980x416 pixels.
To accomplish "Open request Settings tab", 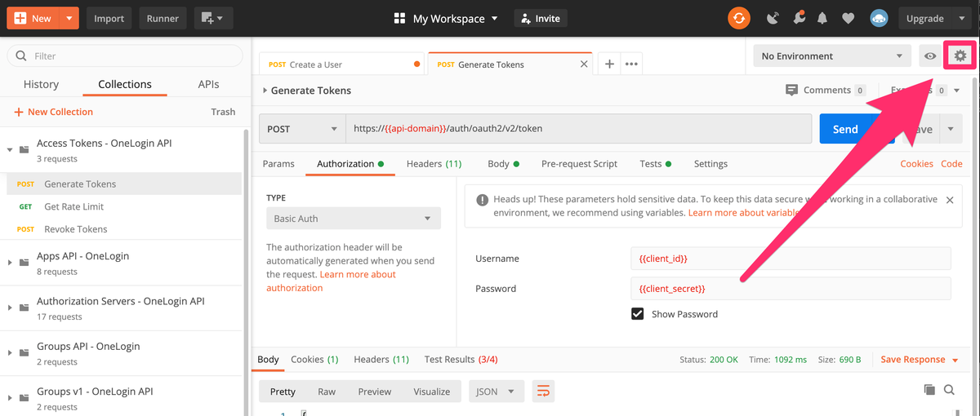I will (710, 164).
